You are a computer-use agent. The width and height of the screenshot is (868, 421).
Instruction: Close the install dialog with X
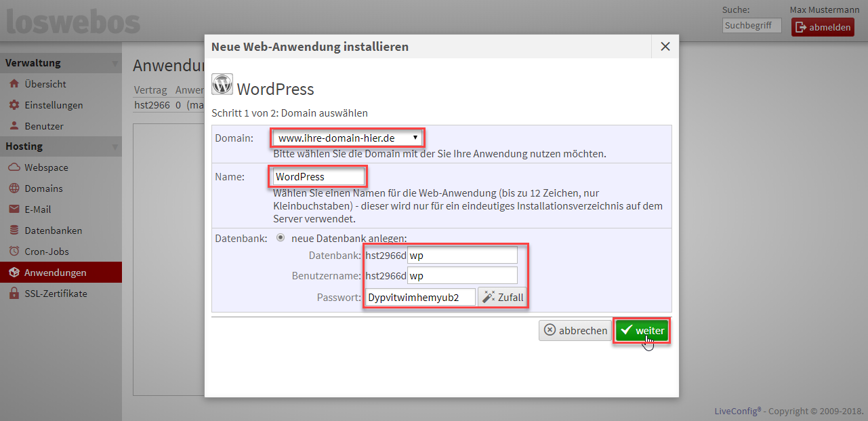tap(665, 47)
